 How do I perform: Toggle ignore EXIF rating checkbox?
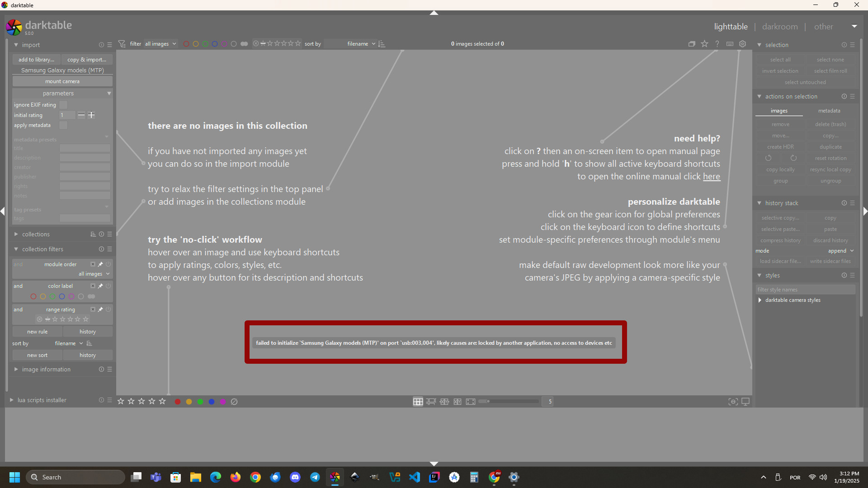pyautogui.click(x=64, y=105)
